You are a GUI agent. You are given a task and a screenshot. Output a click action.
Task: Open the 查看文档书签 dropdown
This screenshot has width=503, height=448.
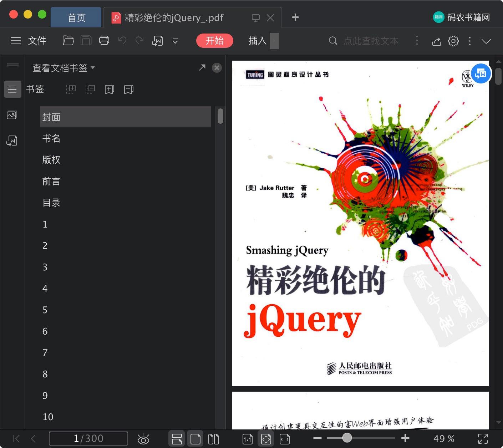click(63, 68)
